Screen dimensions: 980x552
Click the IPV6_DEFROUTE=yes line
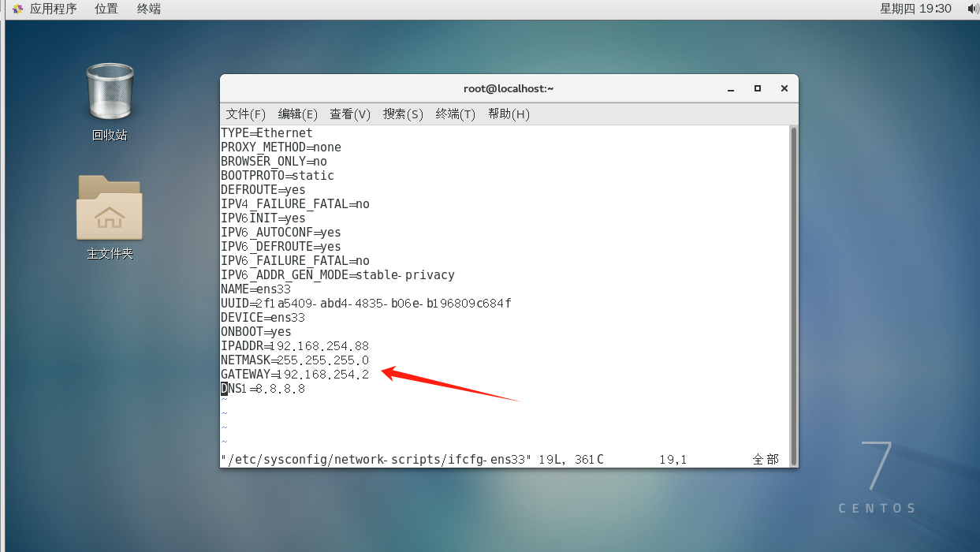pyautogui.click(x=281, y=247)
